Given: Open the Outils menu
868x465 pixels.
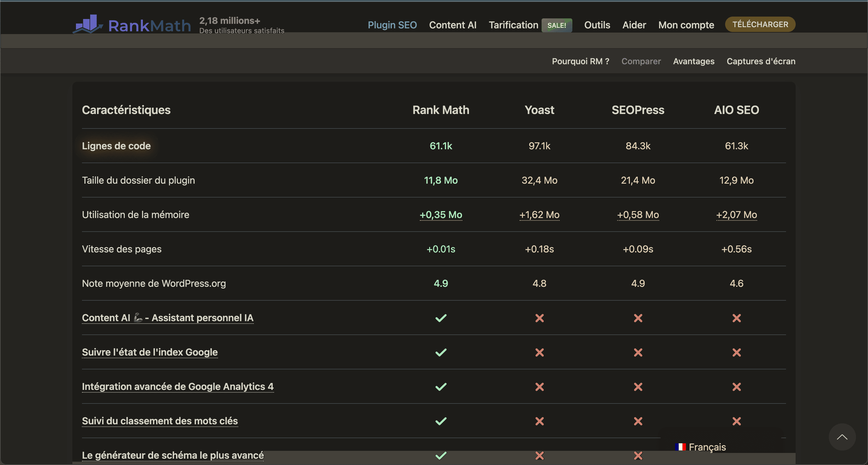Looking at the screenshot, I should 597,25.
